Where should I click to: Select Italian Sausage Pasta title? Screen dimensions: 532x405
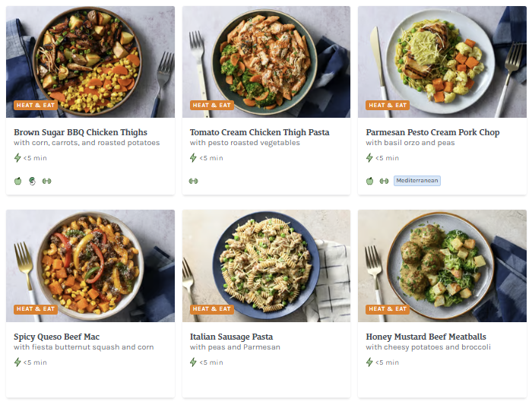click(231, 337)
